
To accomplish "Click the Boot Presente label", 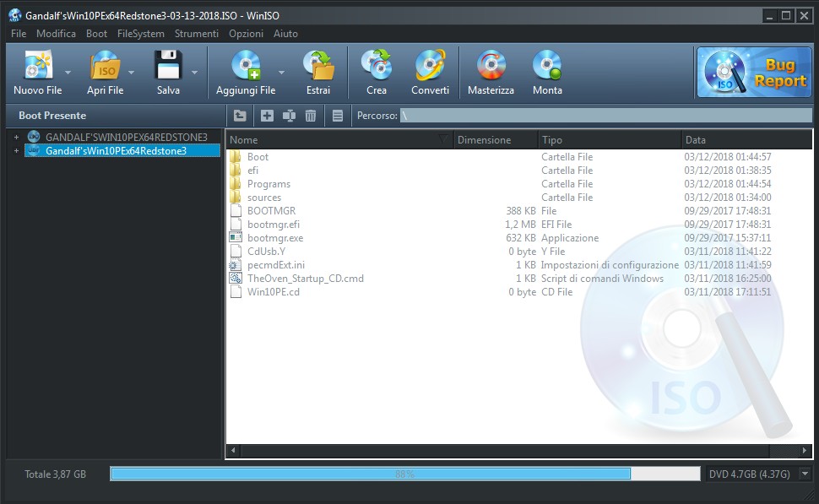I will pyautogui.click(x=52, y=116).
